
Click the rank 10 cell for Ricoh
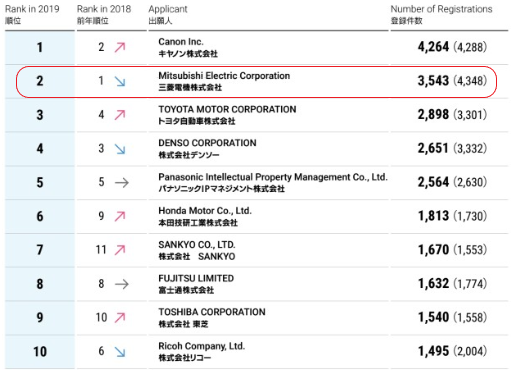coord(40,352)
